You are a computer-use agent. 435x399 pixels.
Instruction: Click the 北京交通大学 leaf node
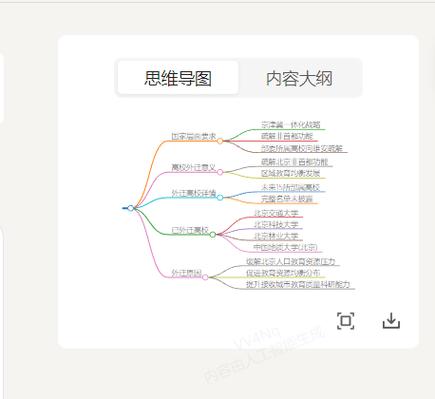click(276, 213)
